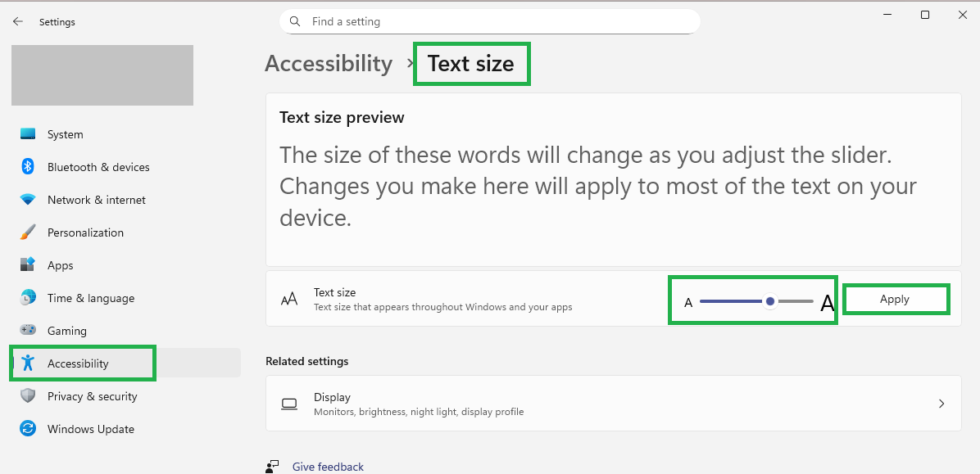The image size is (980, 474).
Task: Click the Personalization paintbrush icon
Action: [28, 232]
